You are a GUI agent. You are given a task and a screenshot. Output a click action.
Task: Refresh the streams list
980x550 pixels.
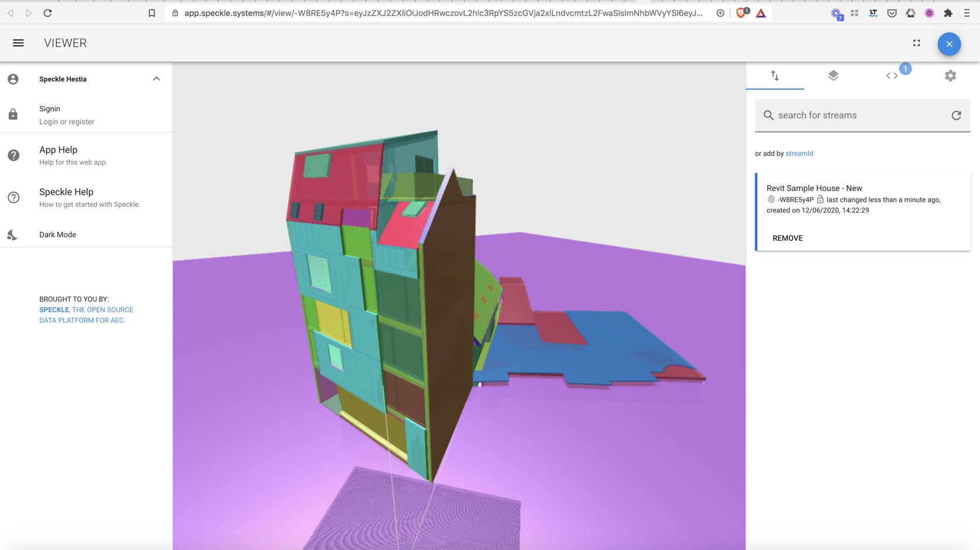point(956,115)
